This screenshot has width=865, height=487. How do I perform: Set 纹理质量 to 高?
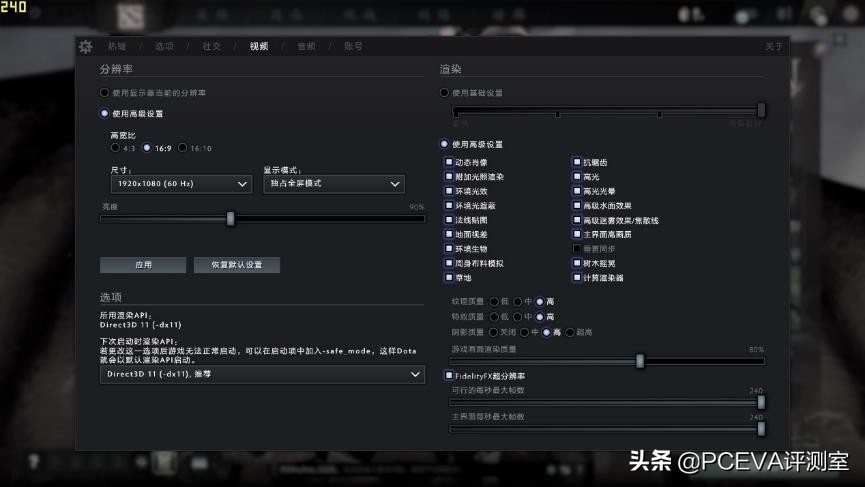tap(540, 302)
